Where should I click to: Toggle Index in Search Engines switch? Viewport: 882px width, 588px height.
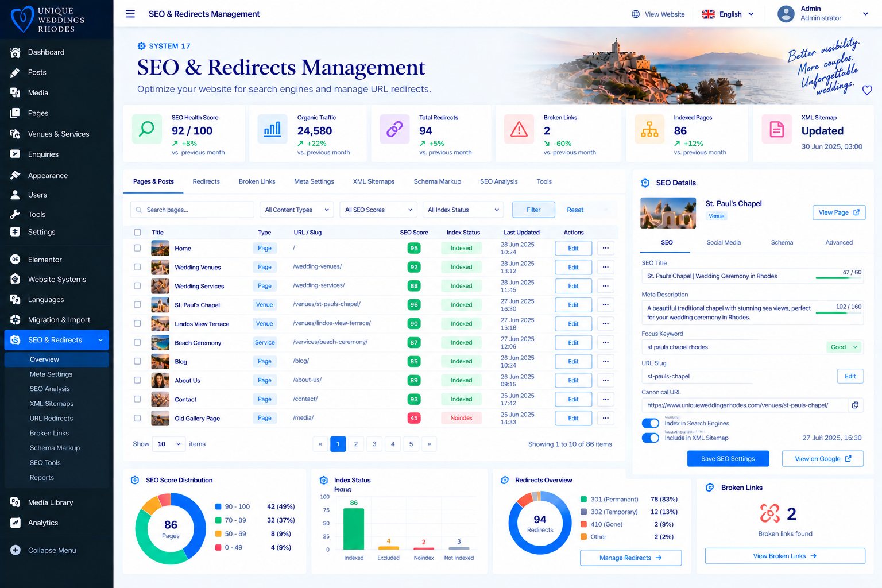click(x=651, y=423)
